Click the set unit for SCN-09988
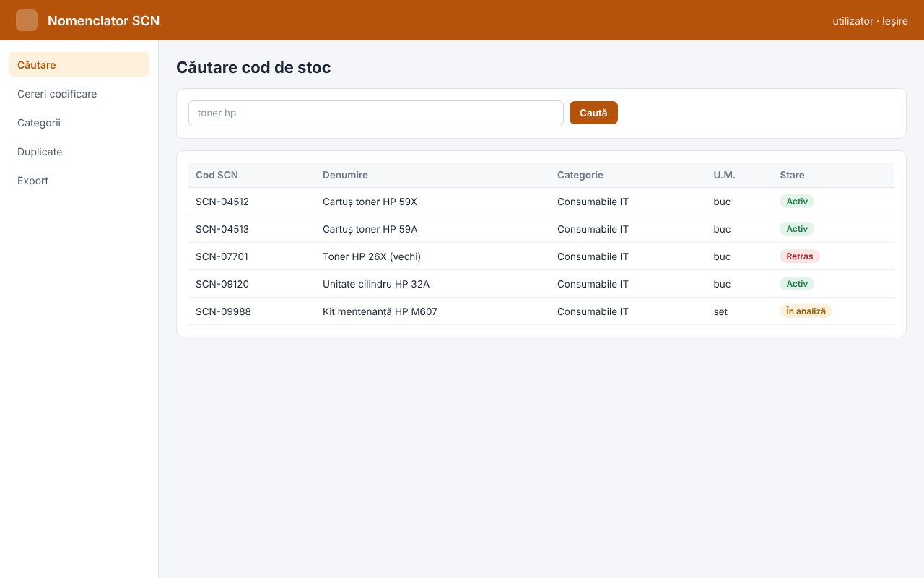924x578 pixels. pyautogui.click(x=720, y=311)
